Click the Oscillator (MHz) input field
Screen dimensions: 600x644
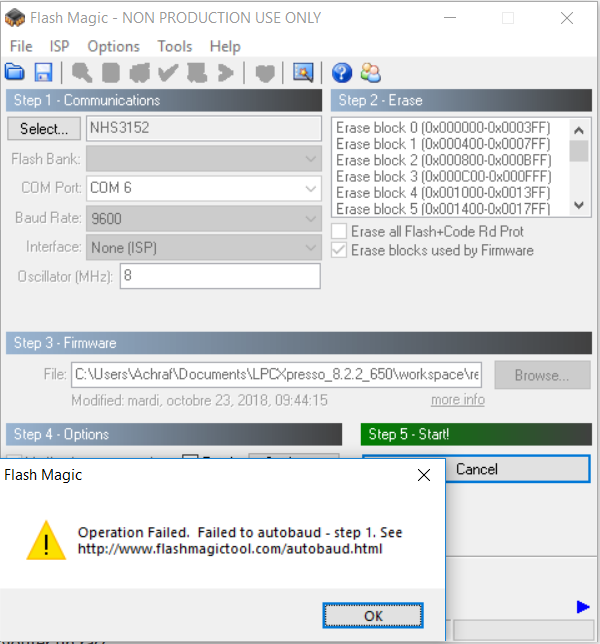point(220,276)
